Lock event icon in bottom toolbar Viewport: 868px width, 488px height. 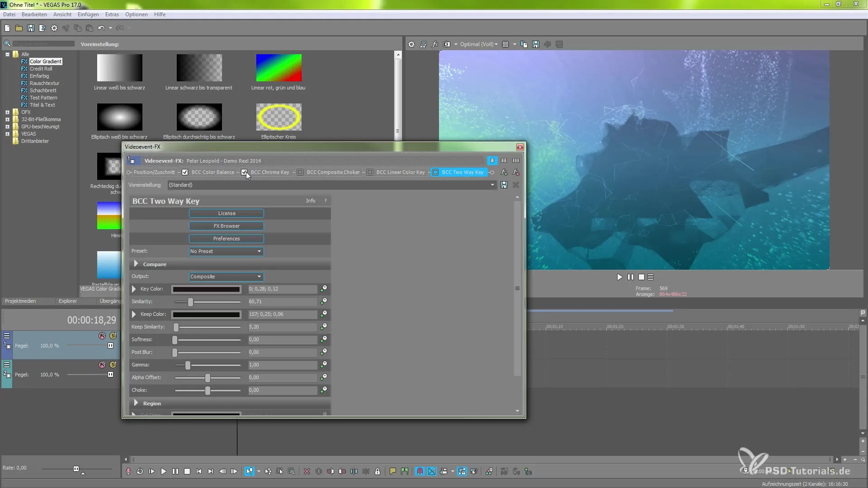click(377, 471)
